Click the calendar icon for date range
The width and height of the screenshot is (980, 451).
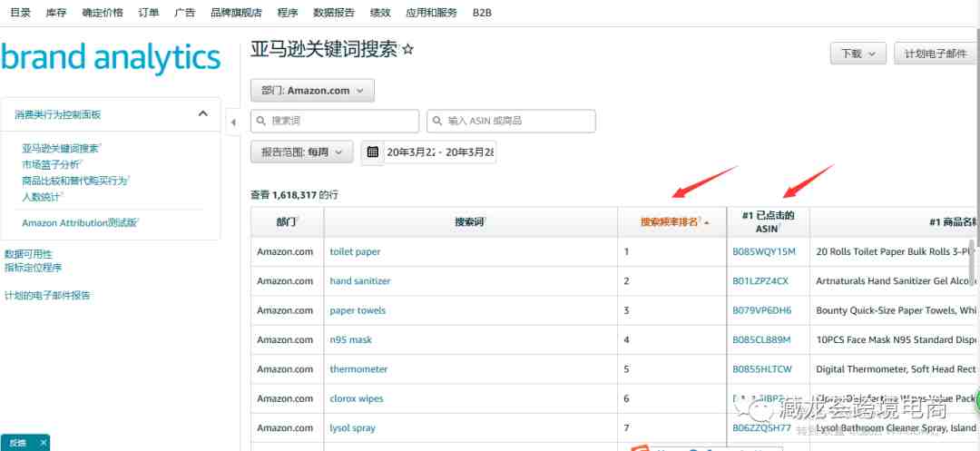373,152
